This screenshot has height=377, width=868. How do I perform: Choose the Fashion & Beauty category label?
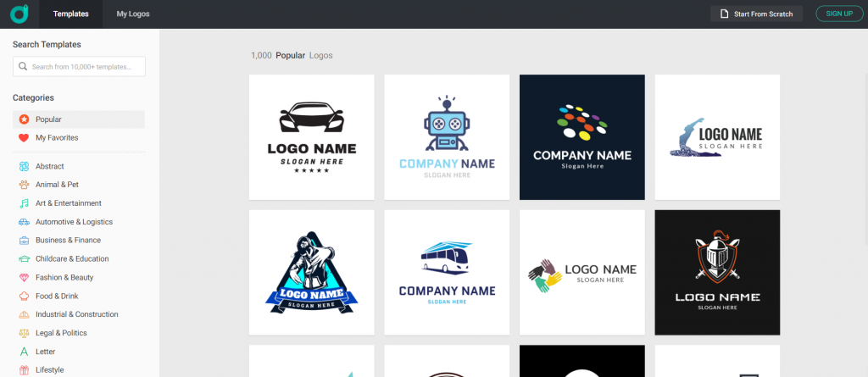(64, 277)
